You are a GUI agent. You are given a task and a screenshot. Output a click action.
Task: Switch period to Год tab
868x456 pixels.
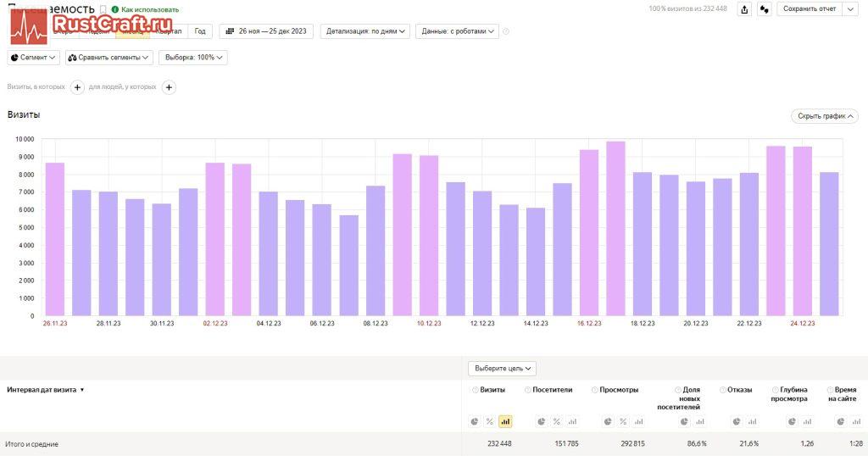point(200,31)
